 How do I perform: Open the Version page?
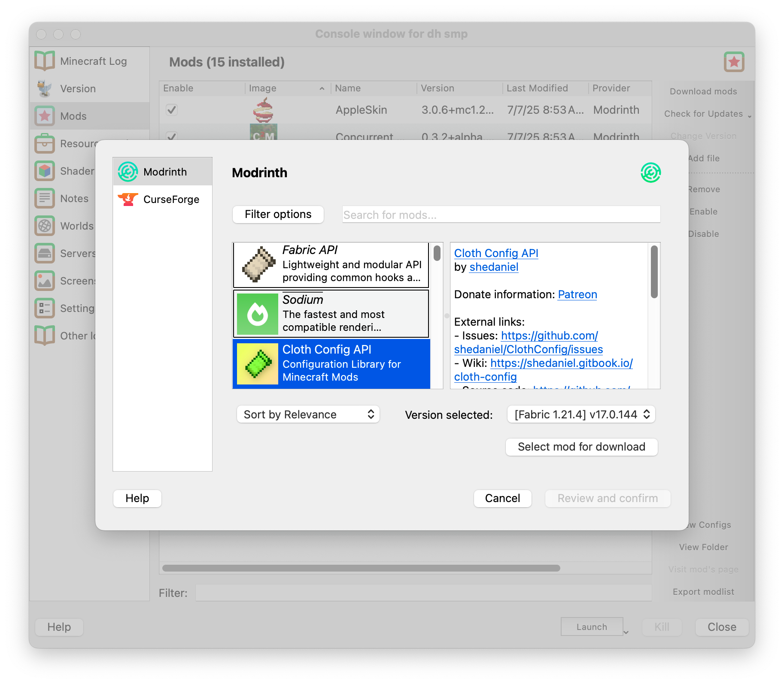coord(90,88)
